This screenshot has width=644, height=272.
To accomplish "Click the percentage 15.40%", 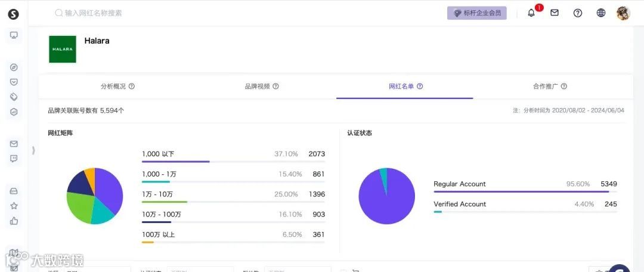I will click(x=290, y=174).
